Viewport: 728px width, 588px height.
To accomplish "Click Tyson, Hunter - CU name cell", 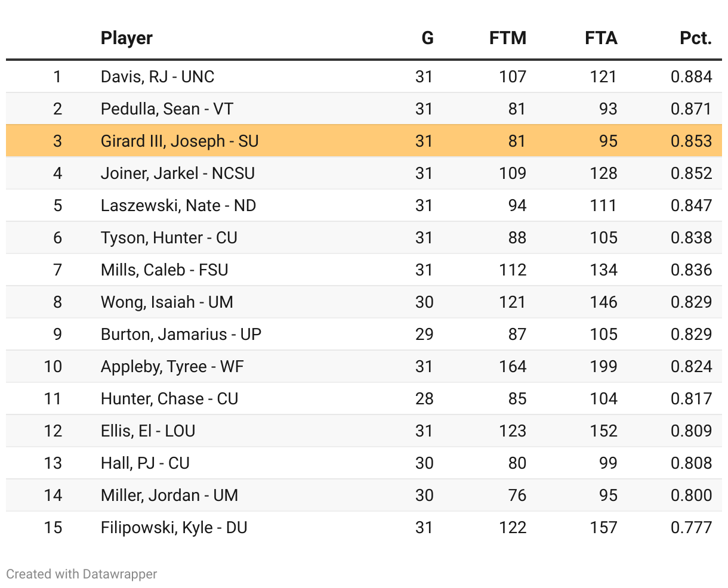I will pos(169,238).
